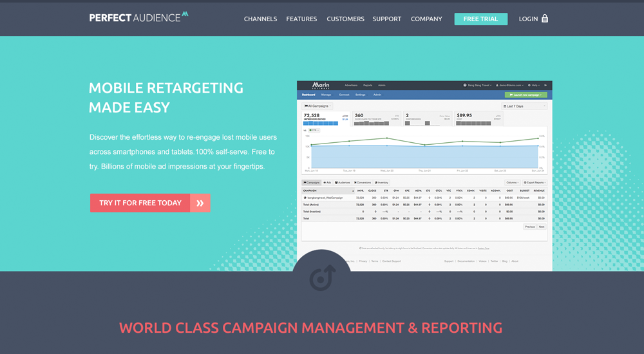Open the Last 7 Days date range dropdown
The height and width of the screenshot is (354, 644).
point(524,106)
